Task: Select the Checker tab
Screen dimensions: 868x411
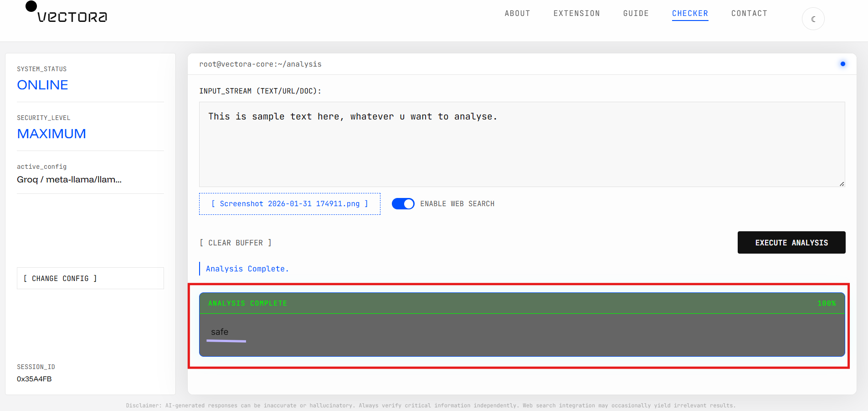Action: tap(690, 14)
